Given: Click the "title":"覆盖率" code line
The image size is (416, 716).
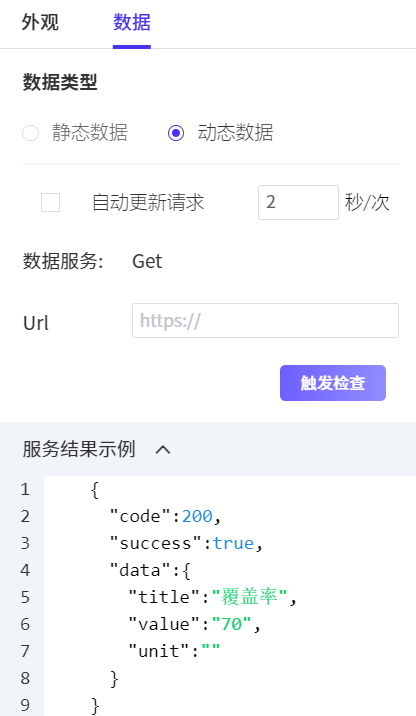Looking at the screenshot, I should 213,597.
